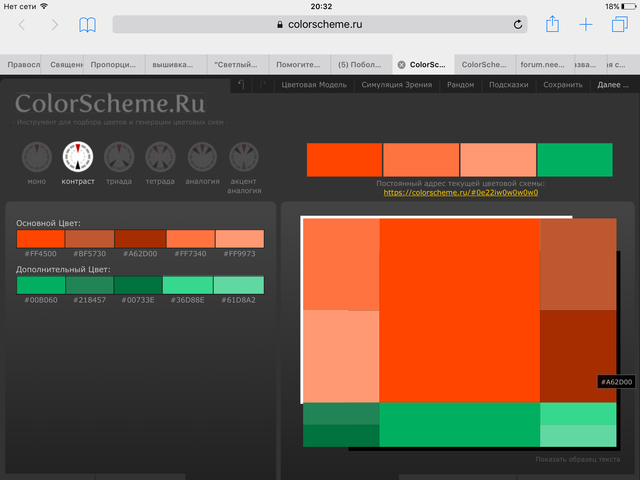Switch to the Помогите... tab
640x480 pixels.
pyautogui.click(x=299, y=64)
